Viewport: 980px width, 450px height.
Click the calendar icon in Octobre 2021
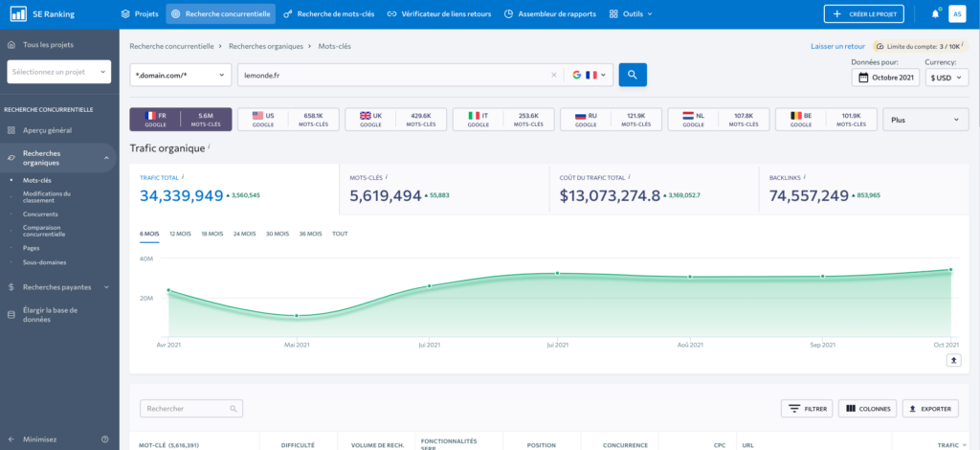863,78
